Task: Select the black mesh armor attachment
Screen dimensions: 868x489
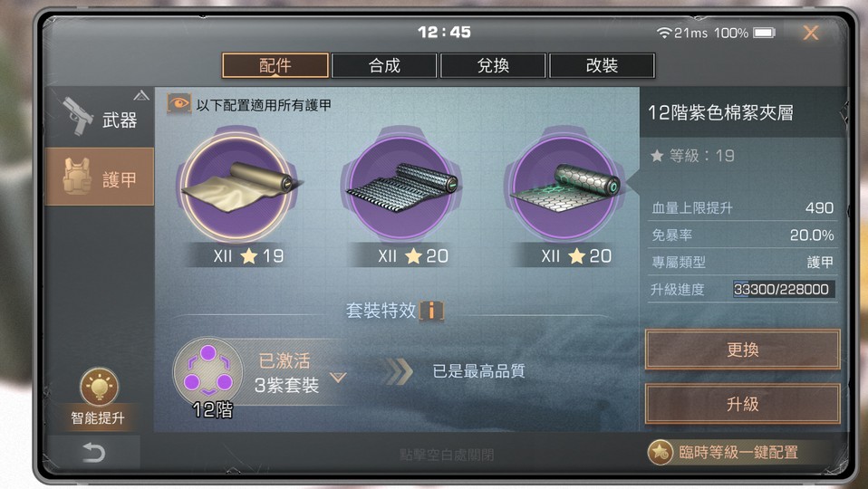Action: coord(402,187)
